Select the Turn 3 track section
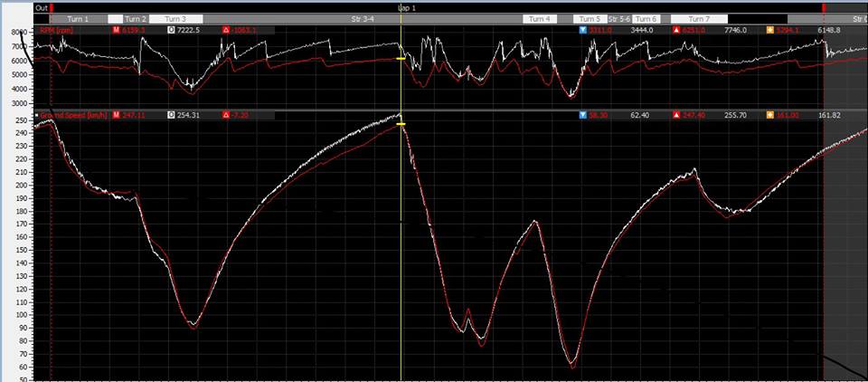Viewport: 868px width, 382px height. point(175,18)
